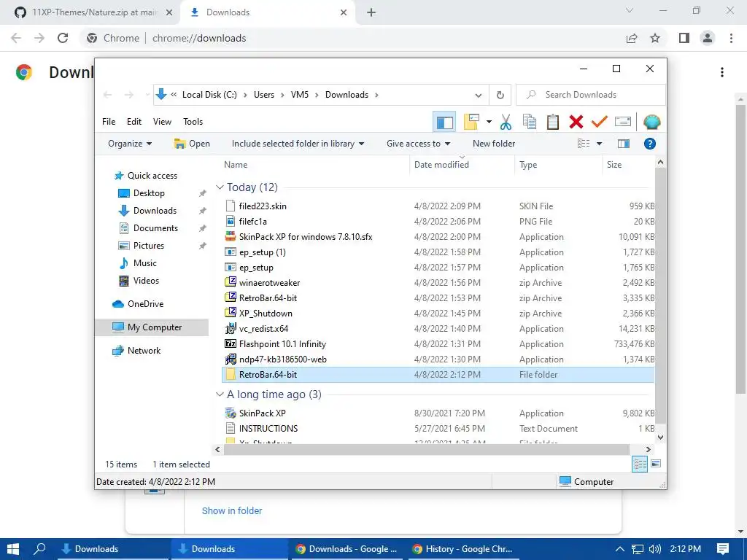Image resolution: width=747 pixels, height=560 pixels.
Task: Select the INSTRUCTIONS text document
Action: [438, 429]
